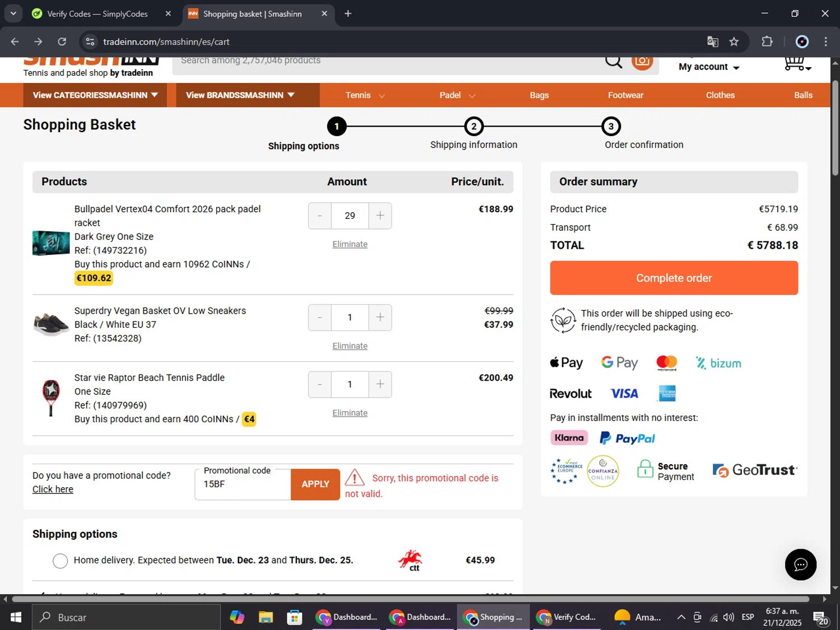The height and width of the screenshot is (630, 840).
Task: Click the Apple Pay logo
Action: click(566, 363)
